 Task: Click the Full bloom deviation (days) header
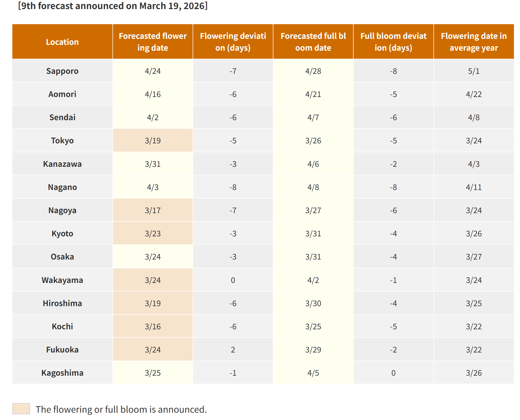click(393, 42)
